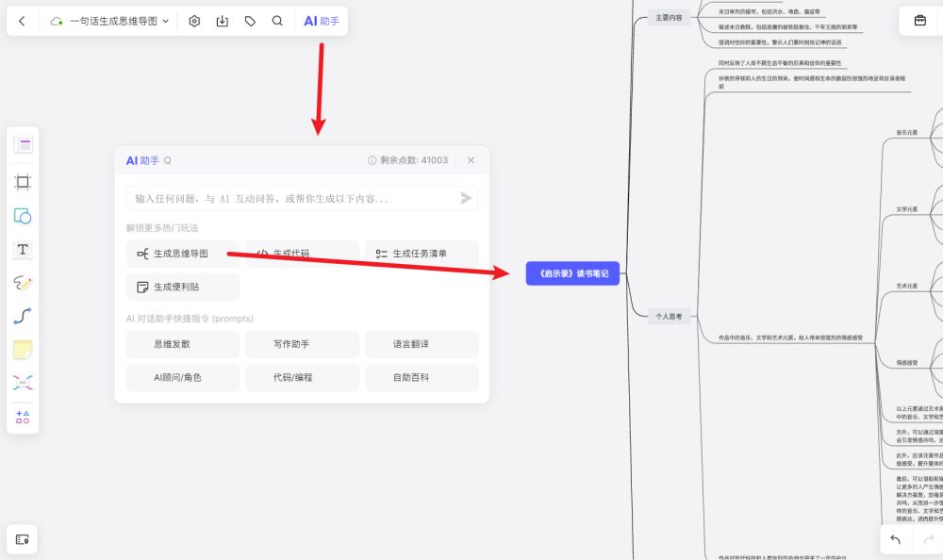
Task: Open the calendar icon at the top right
Action: (919, 20)
